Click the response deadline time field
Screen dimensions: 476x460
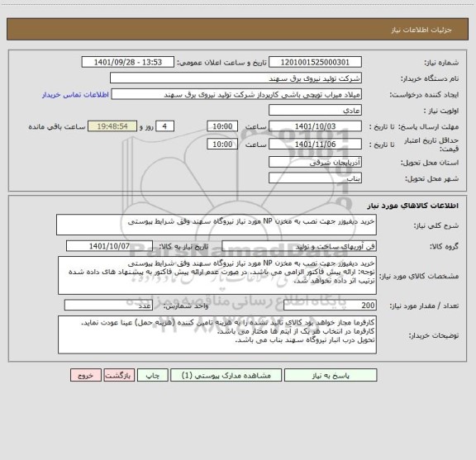point(222,126)
